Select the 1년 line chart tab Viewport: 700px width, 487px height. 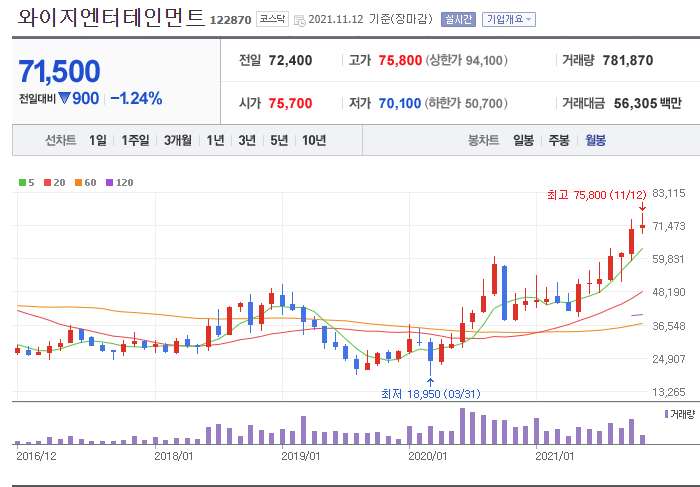[x=215, y=140]
